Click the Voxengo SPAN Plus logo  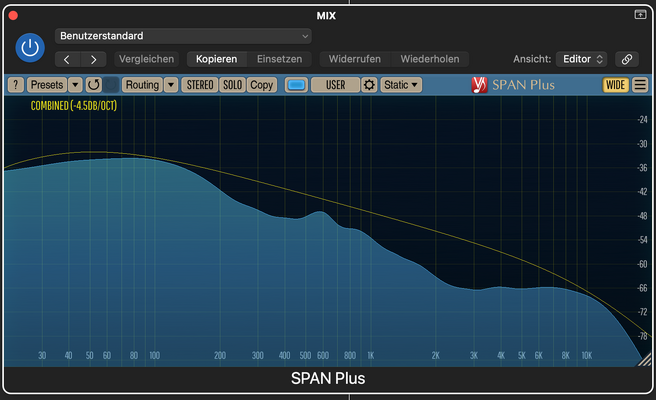coord(513,85)
